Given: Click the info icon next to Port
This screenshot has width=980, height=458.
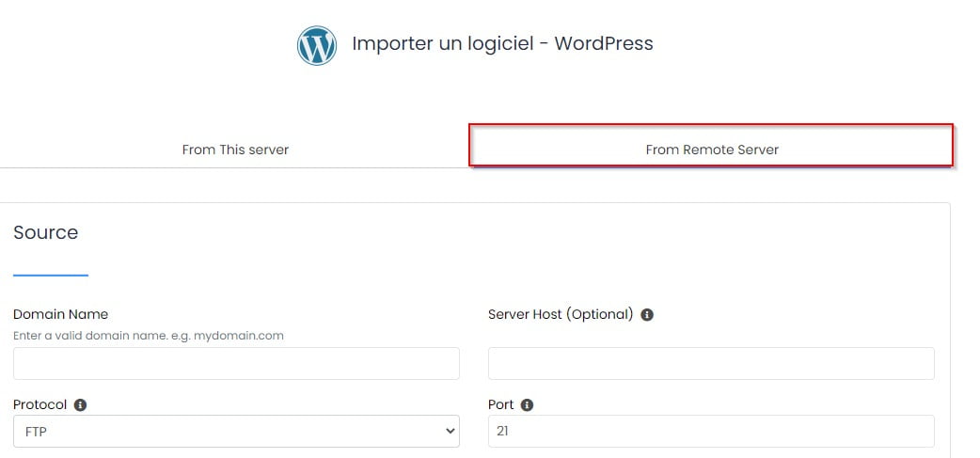Looking at the screenshot, I should pyautogui.click(x=527, y=405).
